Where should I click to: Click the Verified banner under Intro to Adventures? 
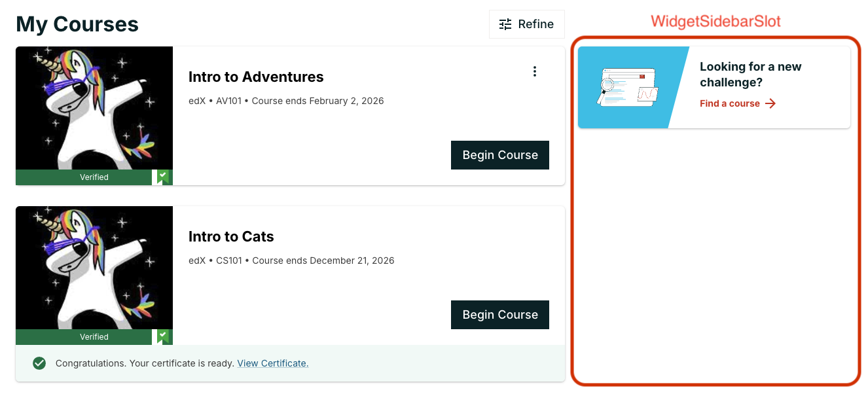point(94,177)
